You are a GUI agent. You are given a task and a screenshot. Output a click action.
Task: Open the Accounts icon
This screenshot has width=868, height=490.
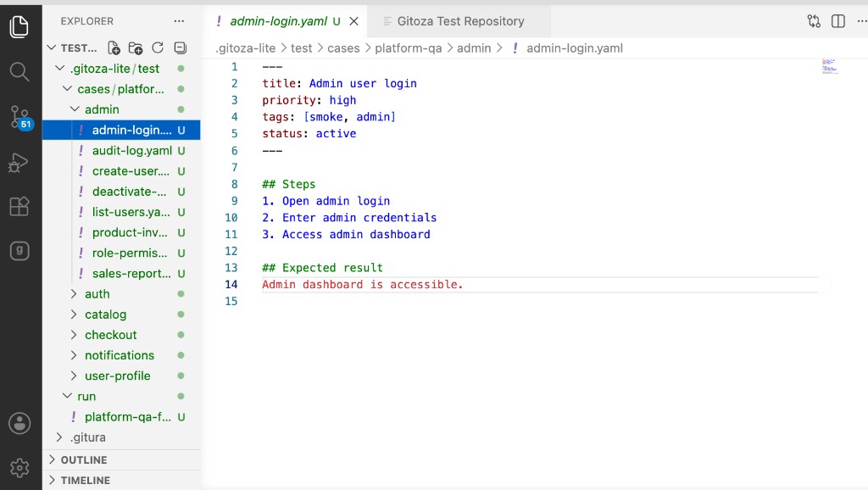coord(19,424)
